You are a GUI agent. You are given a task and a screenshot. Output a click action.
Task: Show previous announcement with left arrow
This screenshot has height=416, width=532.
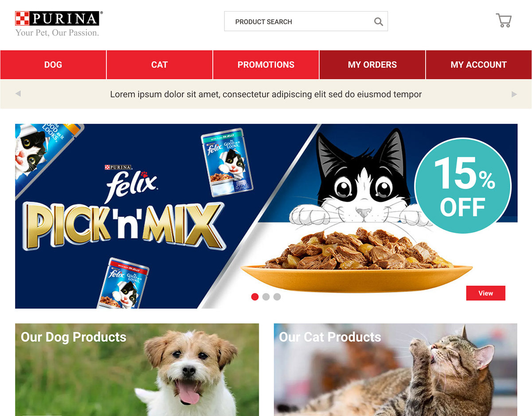[18, 94]
